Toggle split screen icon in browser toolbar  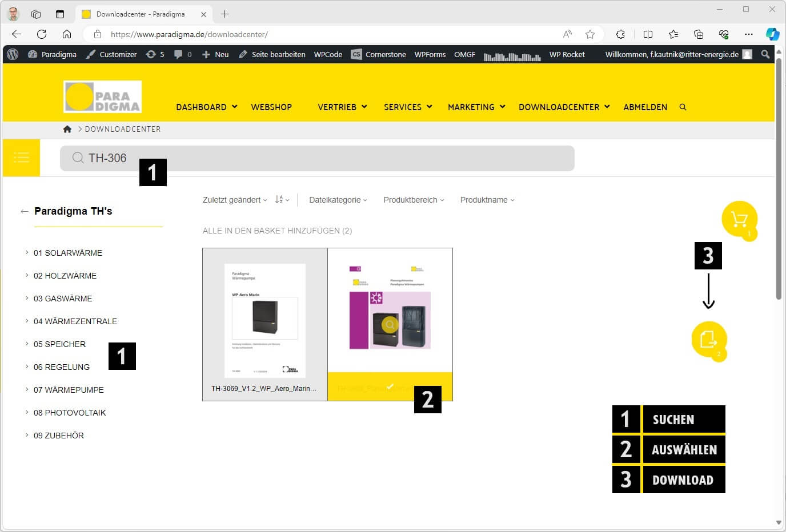click(x=648, y=34)
